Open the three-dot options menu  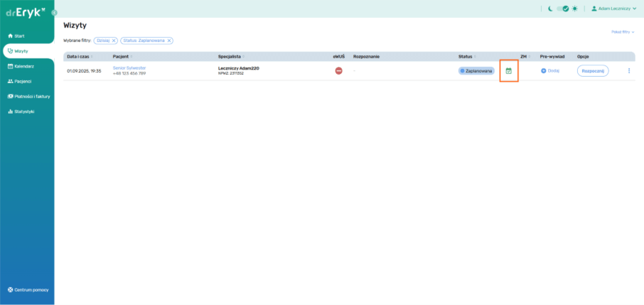pyautogui.click(x=629, y=70)
